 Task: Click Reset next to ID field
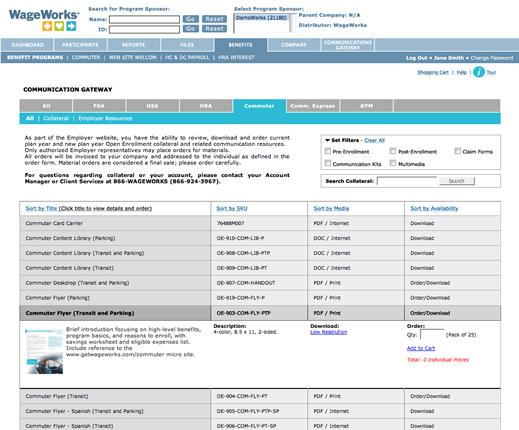coord(214,29)
